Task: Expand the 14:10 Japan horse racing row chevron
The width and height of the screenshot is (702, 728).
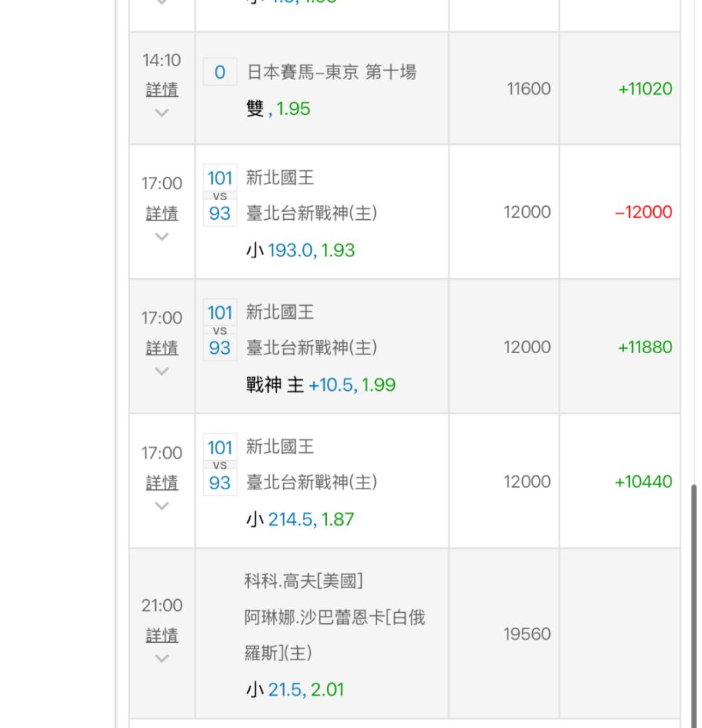Action: click(162, 113)
